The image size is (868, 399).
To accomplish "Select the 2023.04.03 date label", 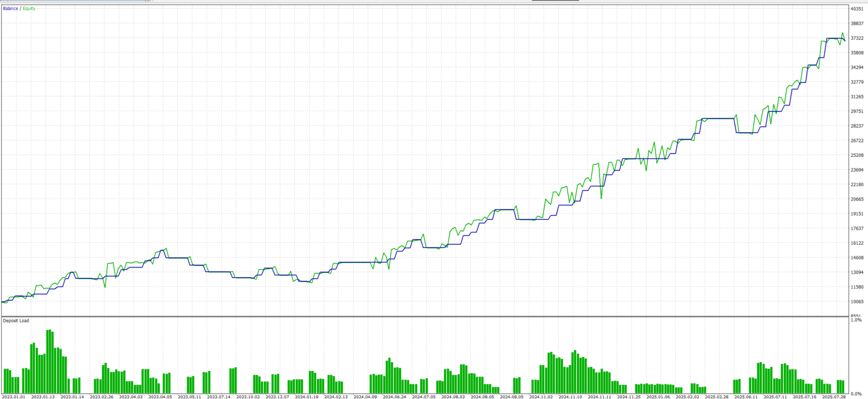I will [x=130, y=397].
